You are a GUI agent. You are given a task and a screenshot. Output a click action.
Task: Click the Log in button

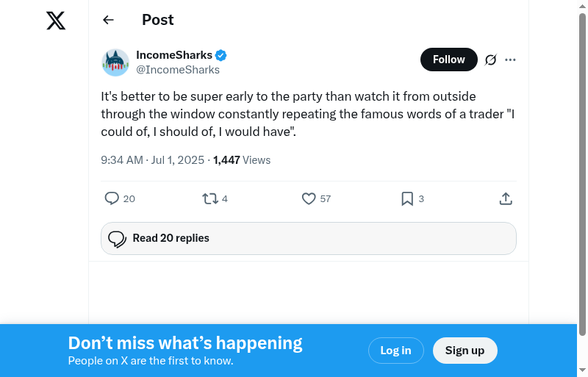tap(395, 351)
